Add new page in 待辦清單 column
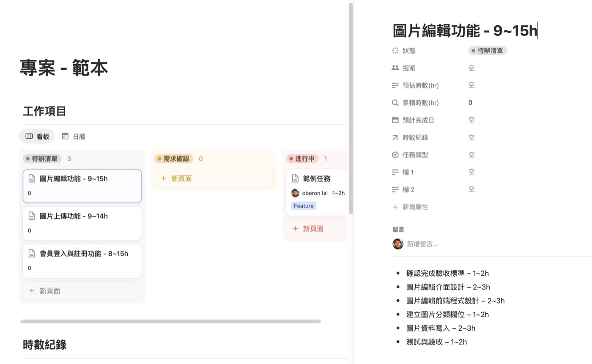Viewport: 592px width, 364px height. [82, 291]
